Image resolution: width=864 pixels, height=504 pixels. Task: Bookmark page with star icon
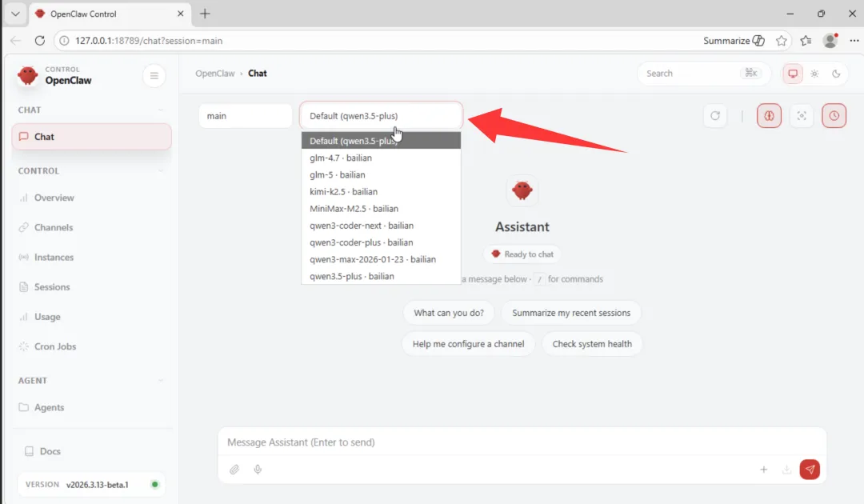(782, 40)
